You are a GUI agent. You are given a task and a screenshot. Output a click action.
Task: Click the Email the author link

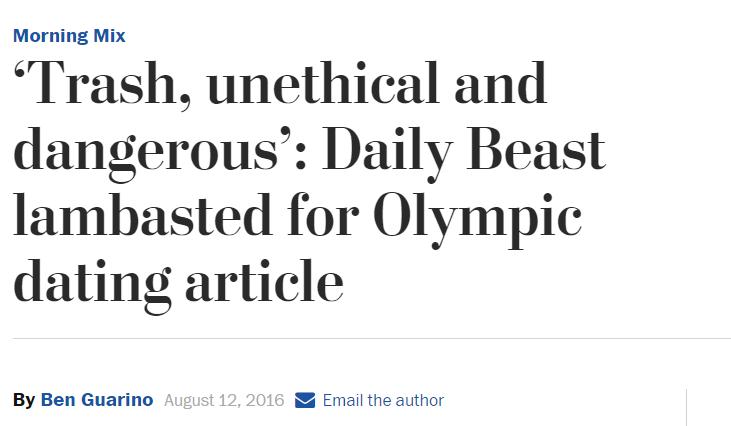pyautogui.click(x=383, y=400)
